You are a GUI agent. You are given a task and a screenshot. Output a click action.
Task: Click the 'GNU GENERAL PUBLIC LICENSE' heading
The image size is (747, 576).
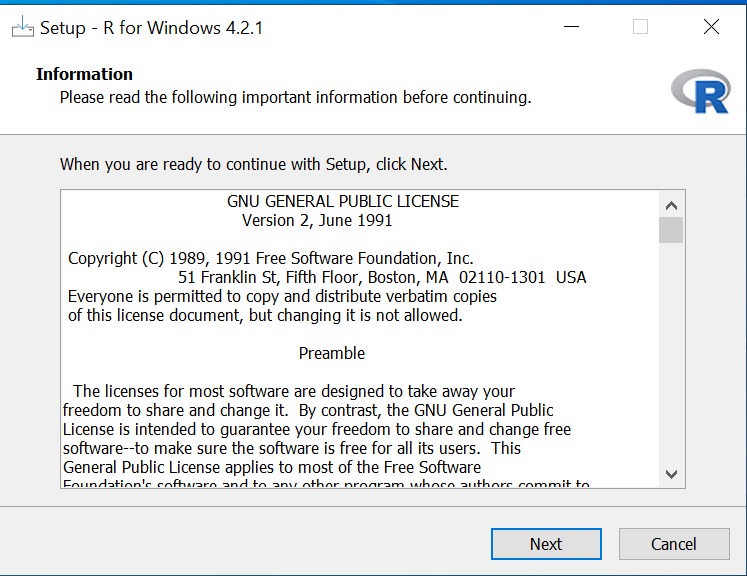click(x=343, y=202)
